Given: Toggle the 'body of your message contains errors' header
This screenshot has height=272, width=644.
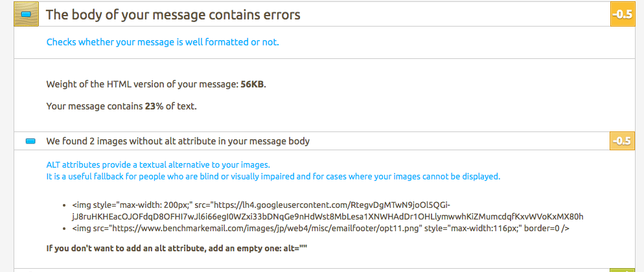Looking at the screenshot, I should click(x=173, y=14).
